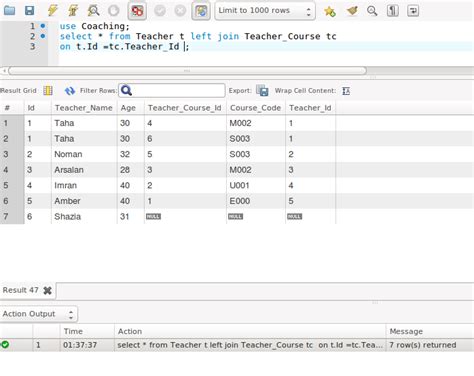Execute current statement with lightning cursor icon
The image size is (474, 376).
click(x=73, y=10)
